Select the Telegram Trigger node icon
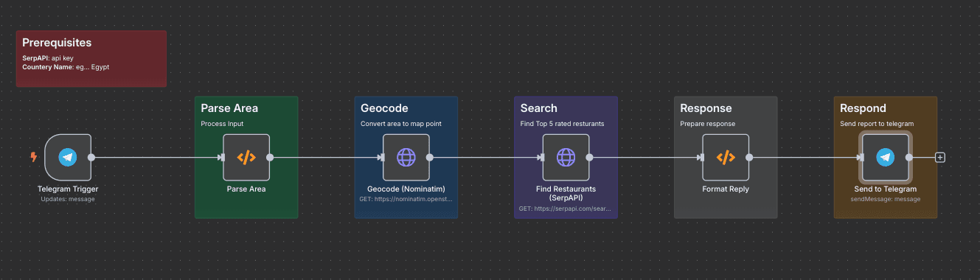 68,157
